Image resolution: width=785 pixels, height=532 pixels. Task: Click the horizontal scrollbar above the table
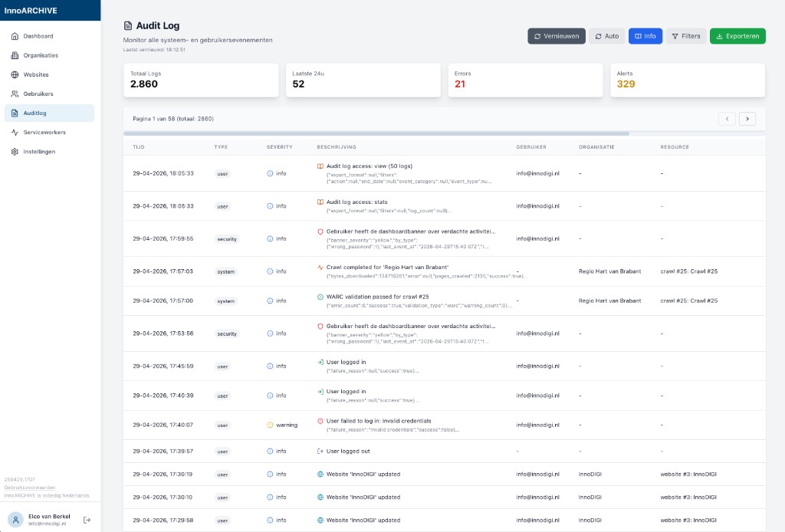click(376, 133)
